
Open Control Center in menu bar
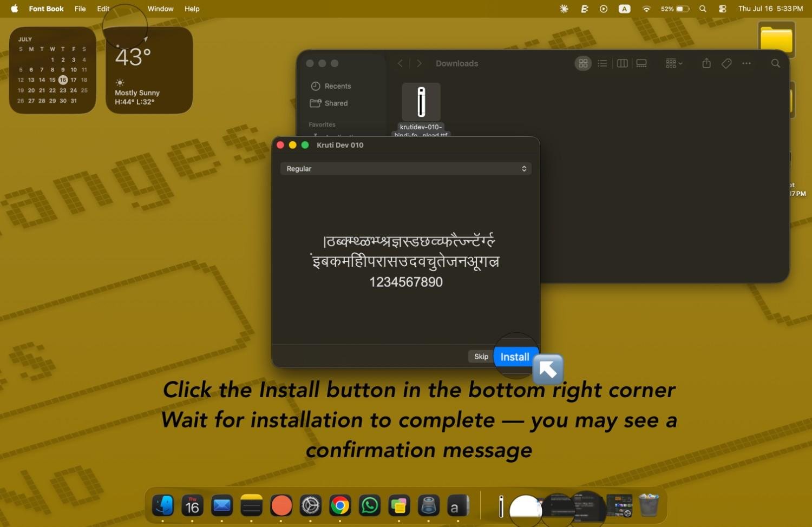(722, 9)
